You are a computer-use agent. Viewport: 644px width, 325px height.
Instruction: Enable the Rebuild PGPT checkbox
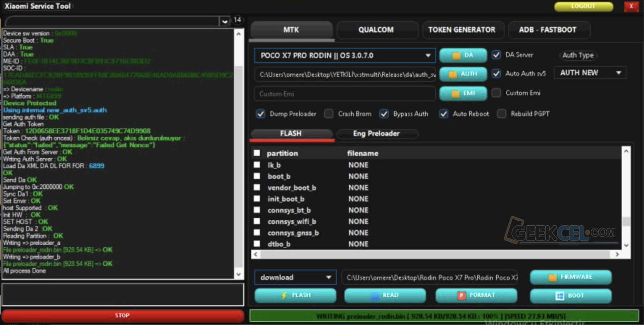tap(501, 114)
